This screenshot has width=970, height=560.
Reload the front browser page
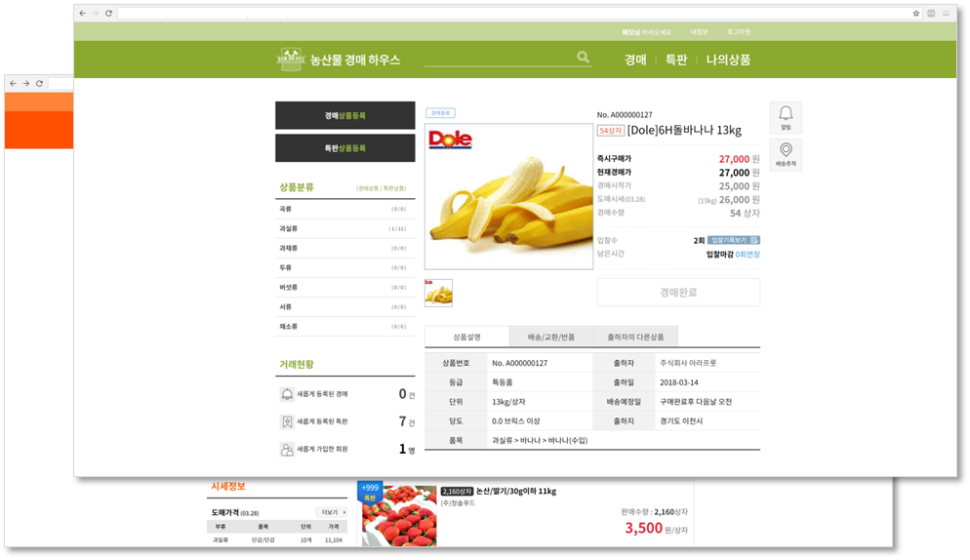(x=109, y=13)
